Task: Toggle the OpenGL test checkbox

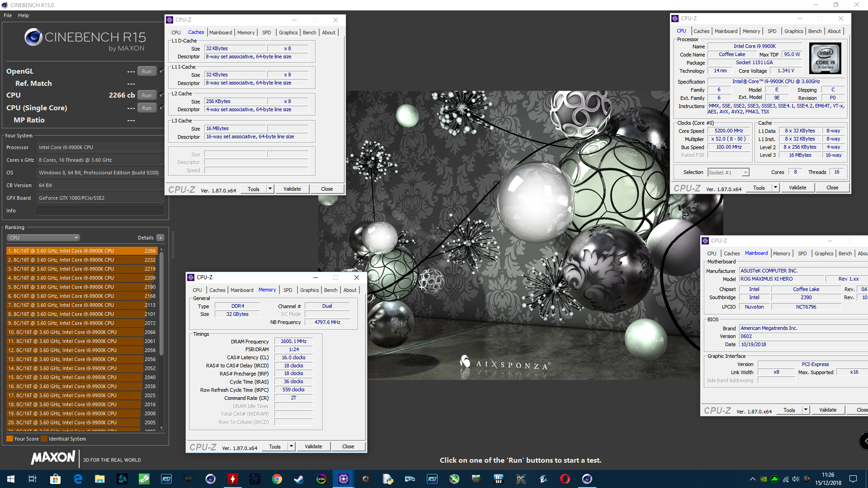Action: coord(162,71)
